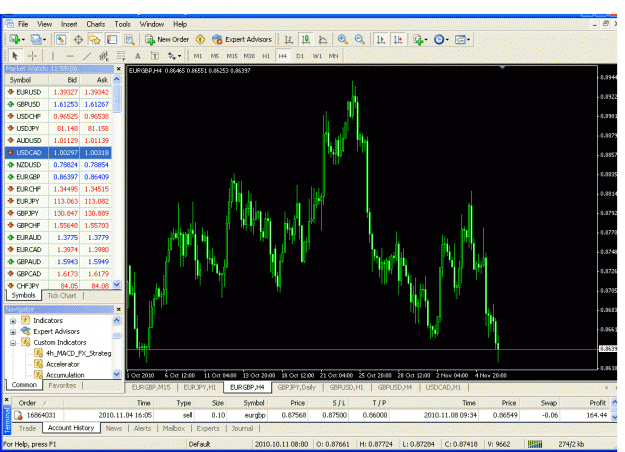Open the EURJPY,H1 chart tab

click(199, 387)
